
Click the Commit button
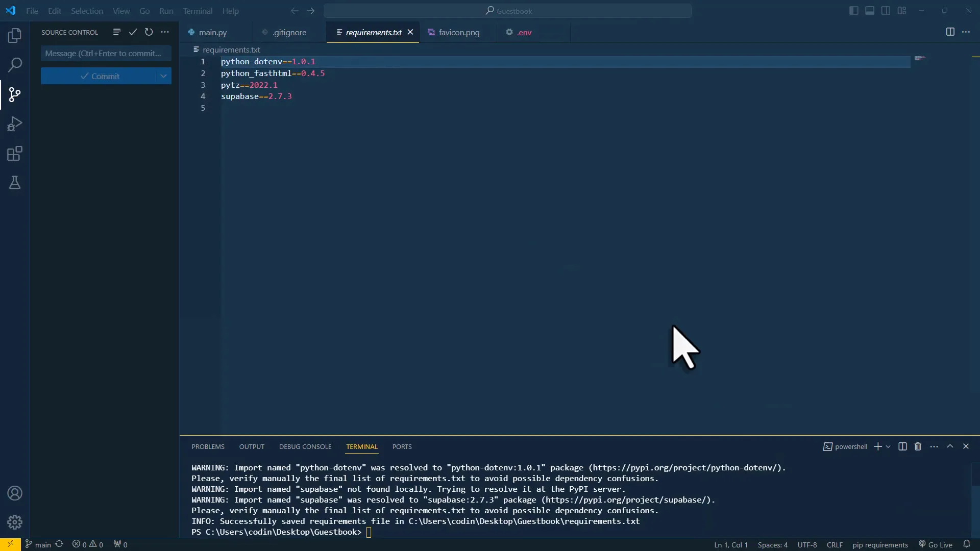coord(99,76)
